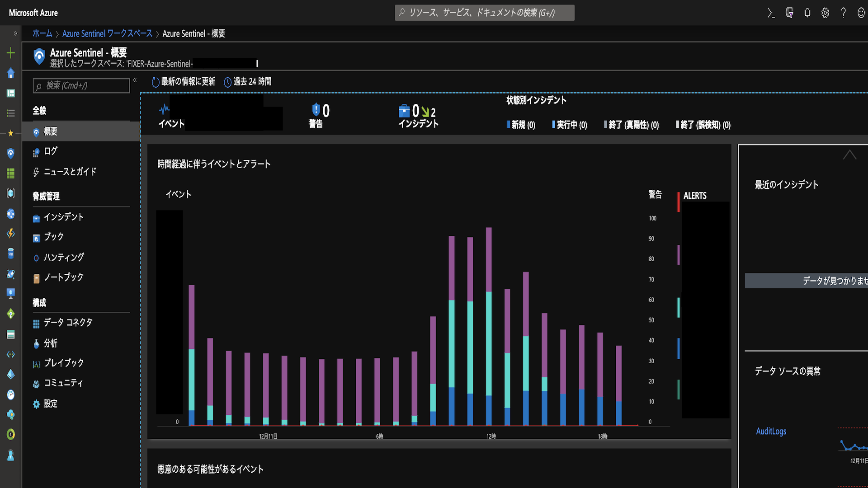Click favorites star in left rail
Image resolution: width=868 pixels, height=488 pixels.
[11, 133]
